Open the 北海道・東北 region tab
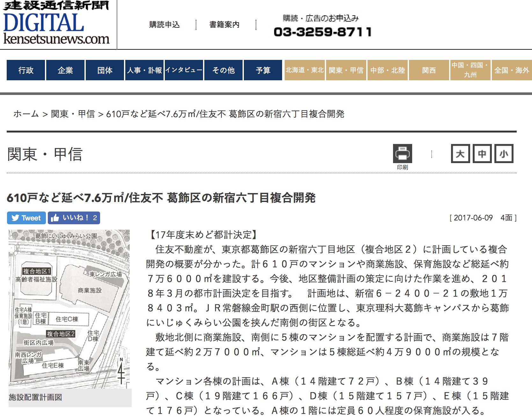532x417 pixels. point(305,70)
